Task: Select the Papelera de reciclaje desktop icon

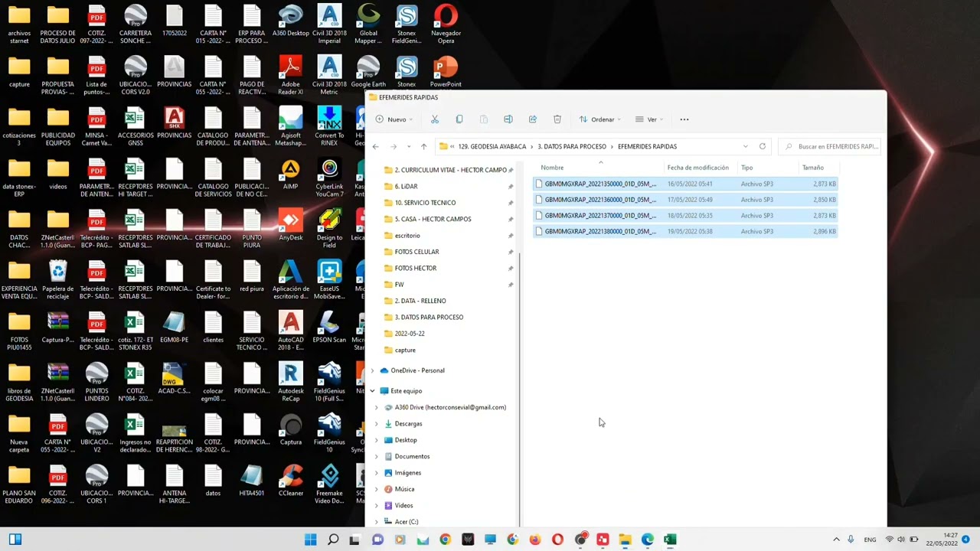Action: click(58, 279)
